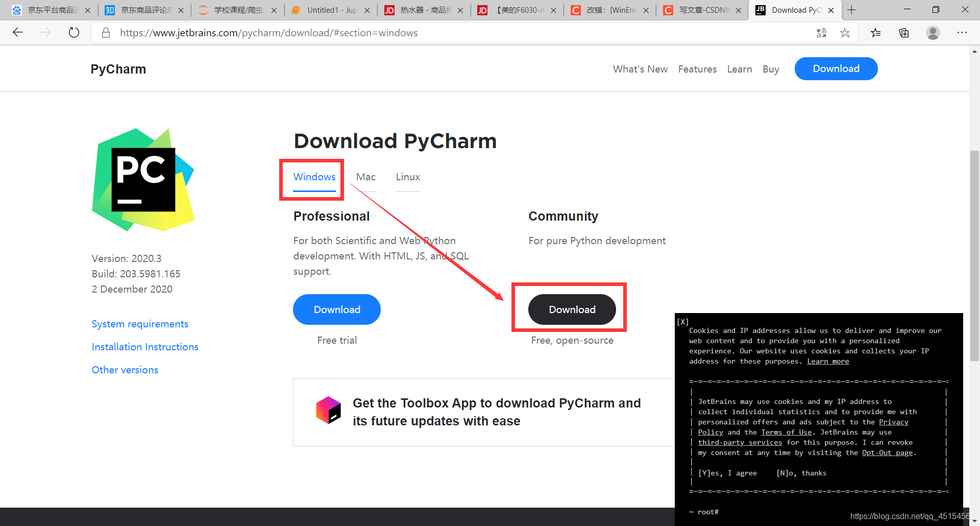Select the Linux platform tab

(408, 177)
